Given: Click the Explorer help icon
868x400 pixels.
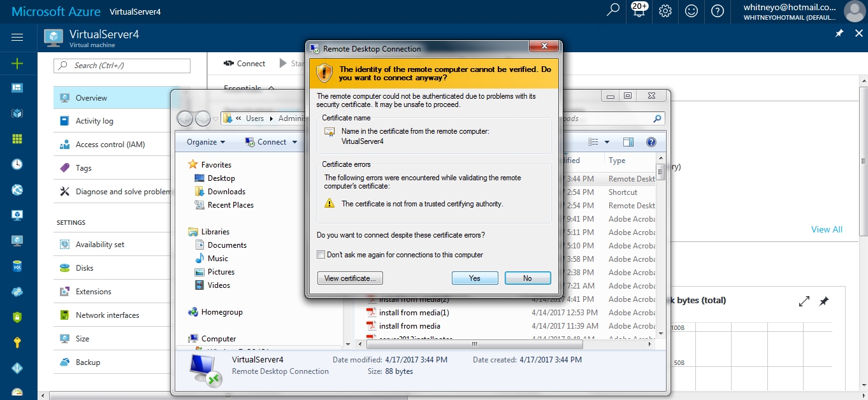Looking at the screenshot, I should point(651,142).
